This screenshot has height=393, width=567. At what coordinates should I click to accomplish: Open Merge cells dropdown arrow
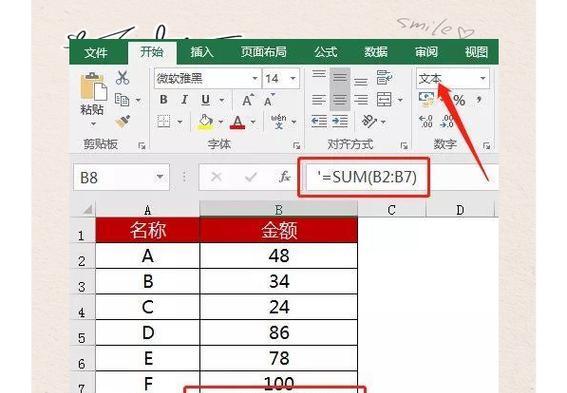[x=400, y=100]
